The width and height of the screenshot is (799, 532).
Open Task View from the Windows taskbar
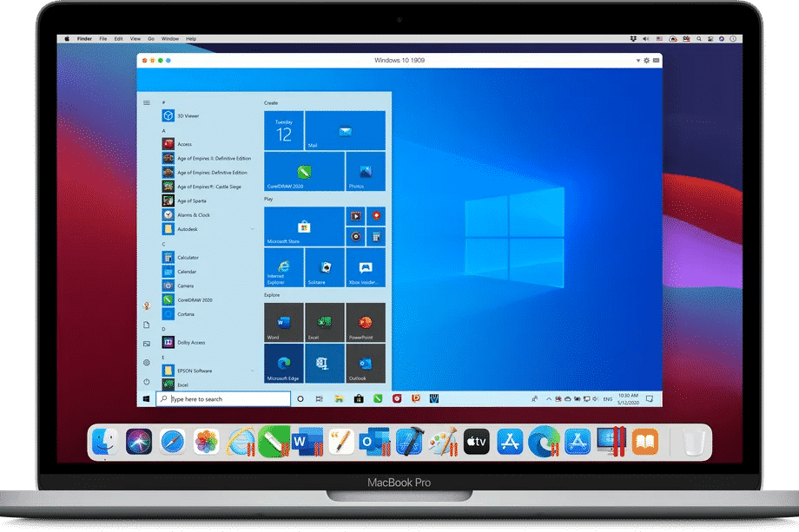coord(319,399)
